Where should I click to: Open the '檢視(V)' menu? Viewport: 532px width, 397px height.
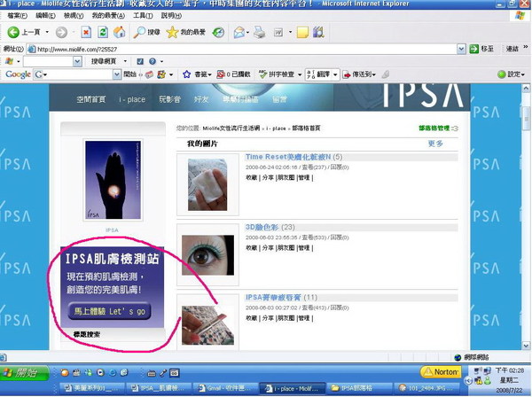tap(74, 16)
